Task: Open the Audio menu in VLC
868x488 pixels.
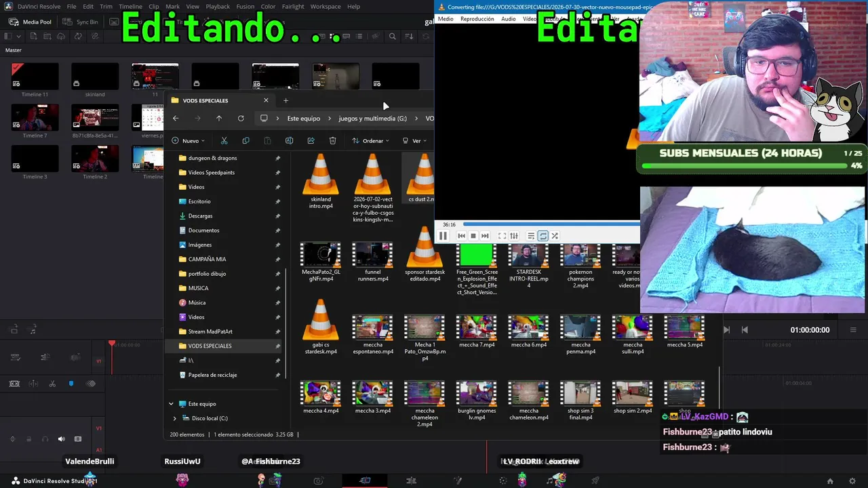Action: (509, 19)
